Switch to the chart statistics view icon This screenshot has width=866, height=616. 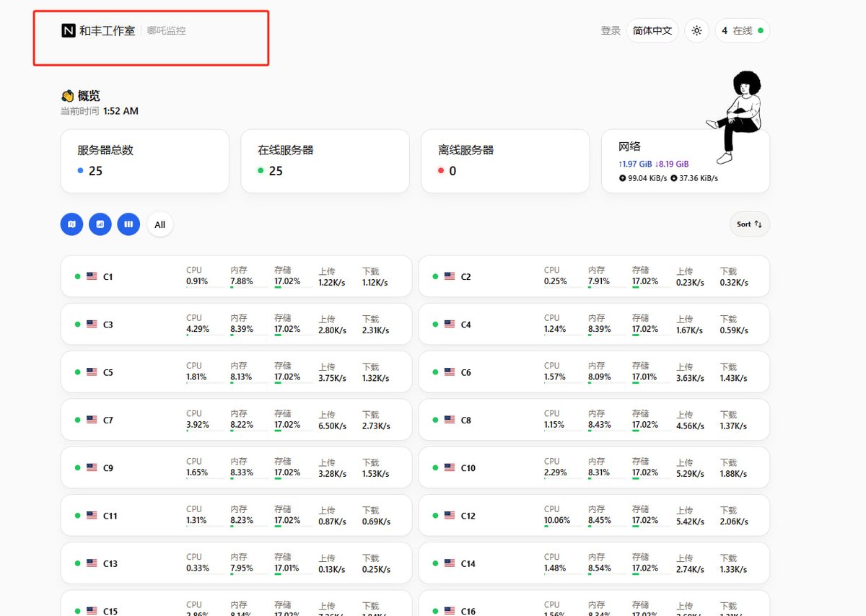click(100, 224)
